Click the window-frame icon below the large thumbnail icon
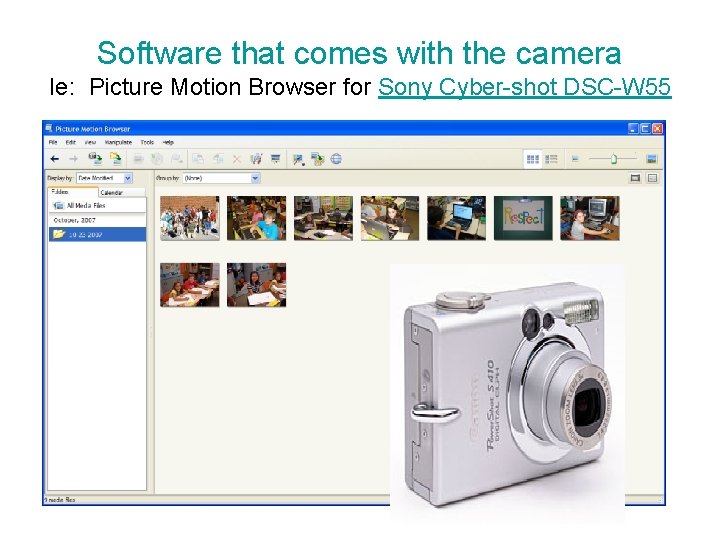The height and width of the screenshot is (540, 720). [652, 178]
